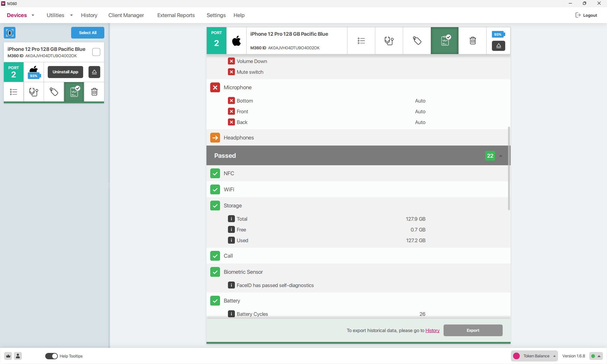Image resolution: width=607 pixels, height=364 pixels.
Task: Tick the iPhone 12 Pro device checkbox
Action: pyautogui.click(x=96, y=52)
